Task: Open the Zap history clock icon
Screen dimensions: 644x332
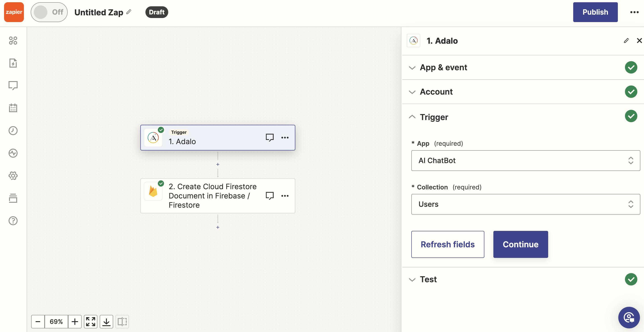Action: 13,131
